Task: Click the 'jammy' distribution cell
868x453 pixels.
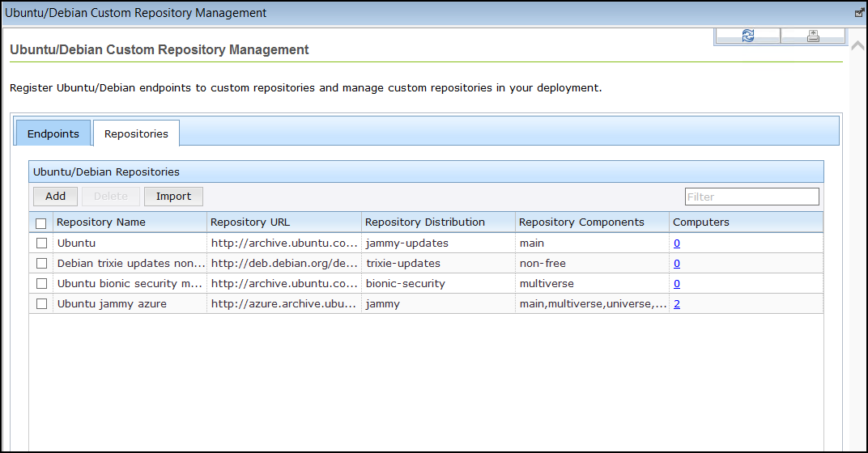Action: pyautogui.click(x=438, y=303)
